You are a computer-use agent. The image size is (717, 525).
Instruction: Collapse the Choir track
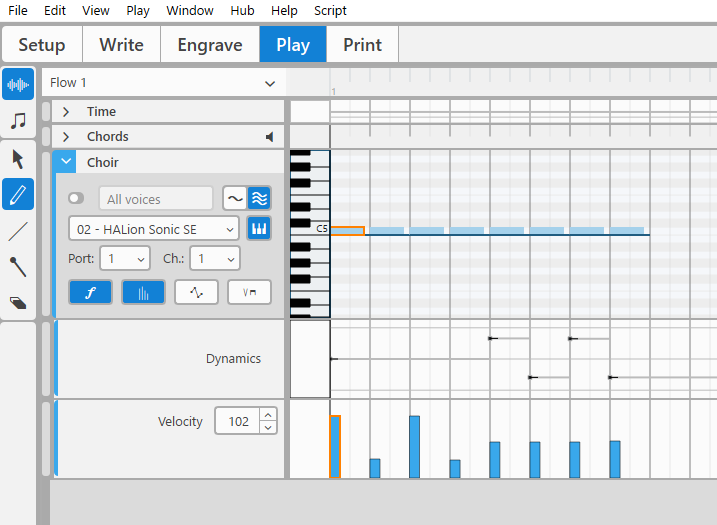(66, 162)
